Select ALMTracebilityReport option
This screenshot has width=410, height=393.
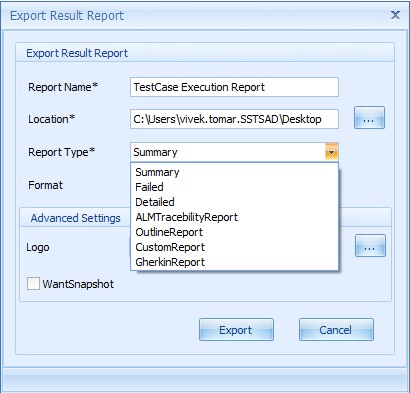point(234,217)
